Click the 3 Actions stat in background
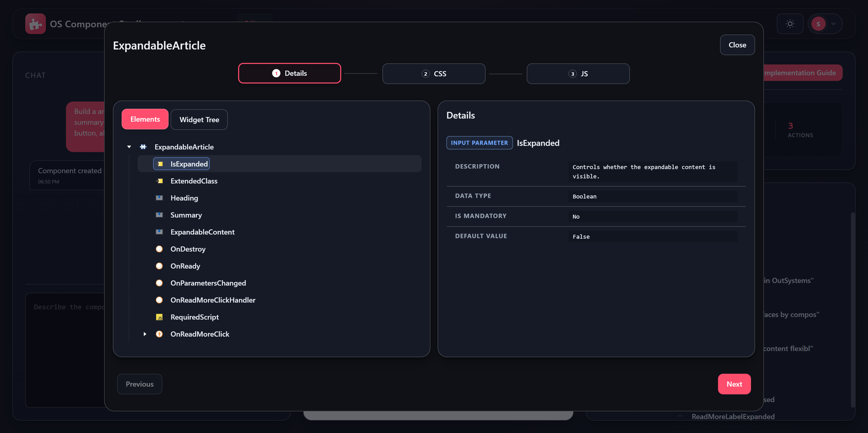The width and height of the screenshot is (868, 433). [800, 130]
